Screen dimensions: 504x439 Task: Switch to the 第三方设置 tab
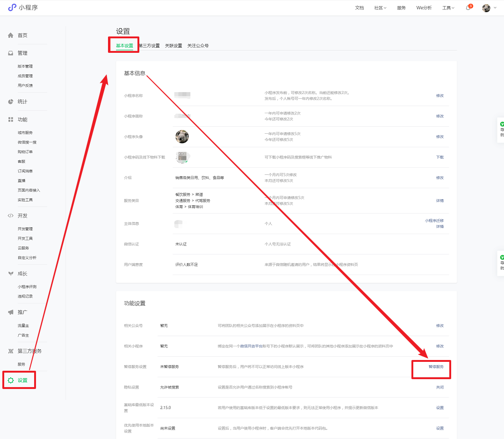(x=149, y=46)
